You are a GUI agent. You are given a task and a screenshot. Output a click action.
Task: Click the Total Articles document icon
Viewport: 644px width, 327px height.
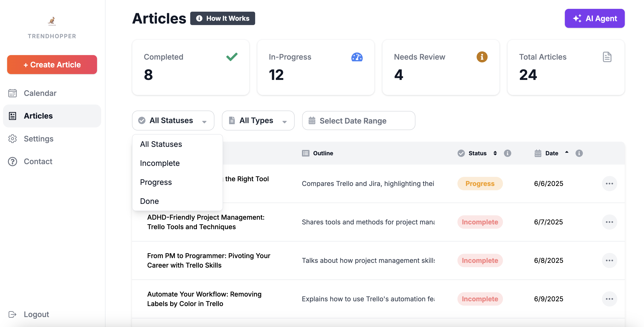607,57
